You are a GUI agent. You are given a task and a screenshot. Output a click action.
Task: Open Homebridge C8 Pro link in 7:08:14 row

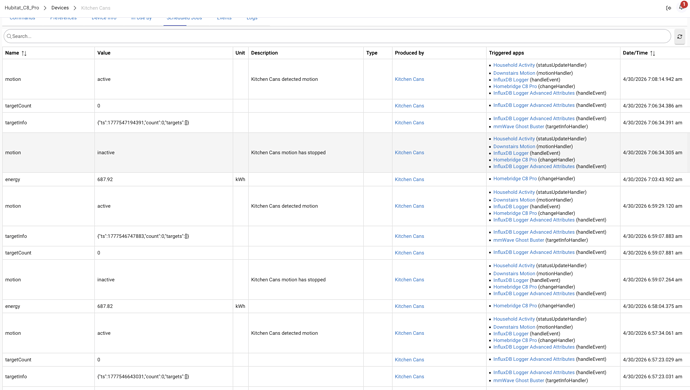click(515, 86)
